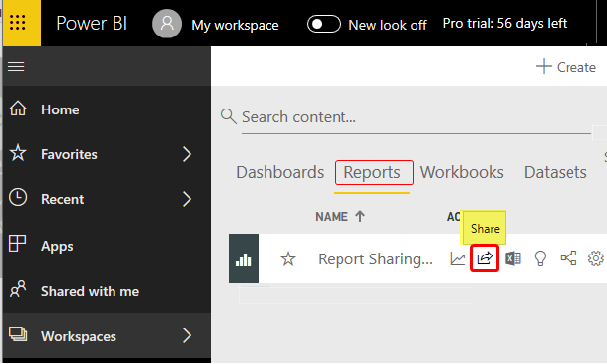Open report settings gear icon
Viewport: 607px width, 364px height.
596,258
